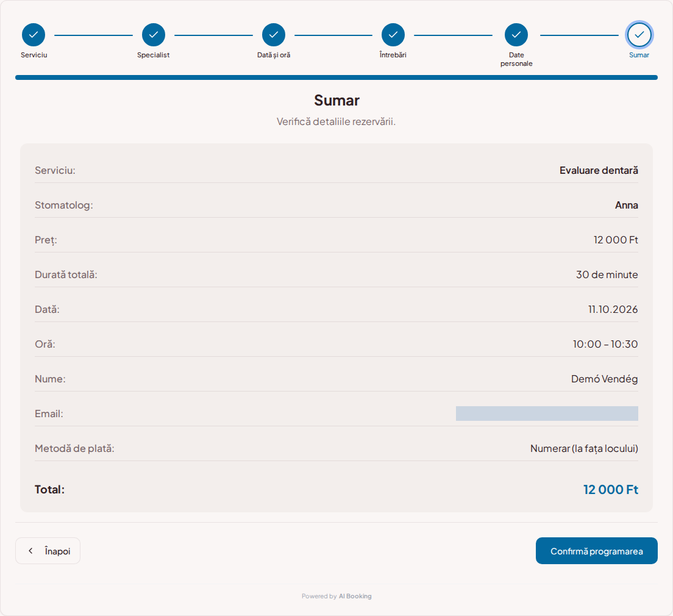This screenshot has width=673, height=616.
Task: Click the Specialist step label
Action: [153, 55]
